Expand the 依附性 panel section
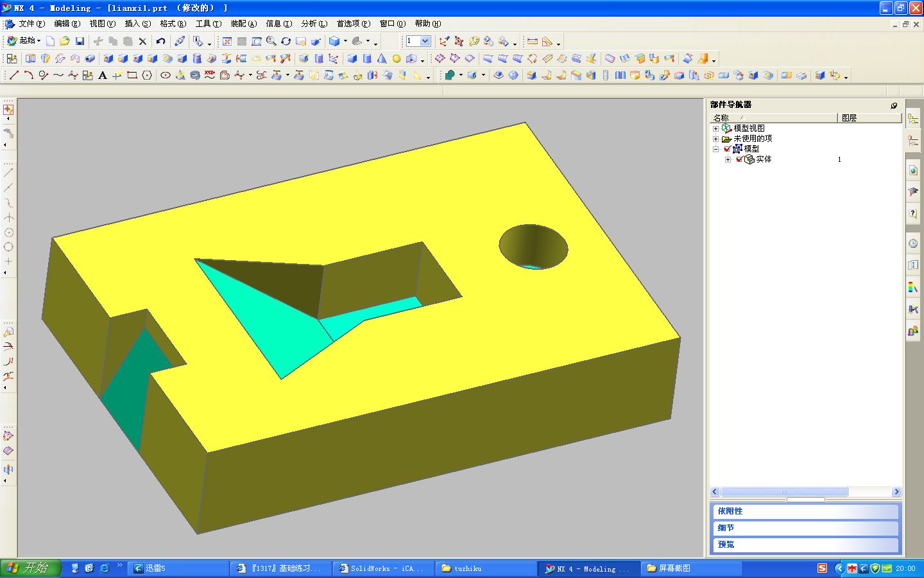 pyautogui.click(x=806, y=511)
